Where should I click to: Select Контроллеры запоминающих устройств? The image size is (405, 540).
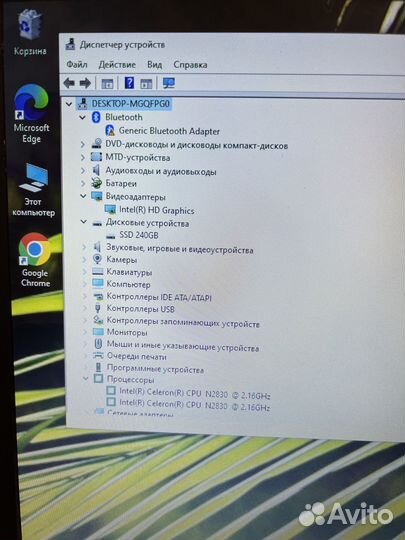pyautogui.click(x=183, y=322)
